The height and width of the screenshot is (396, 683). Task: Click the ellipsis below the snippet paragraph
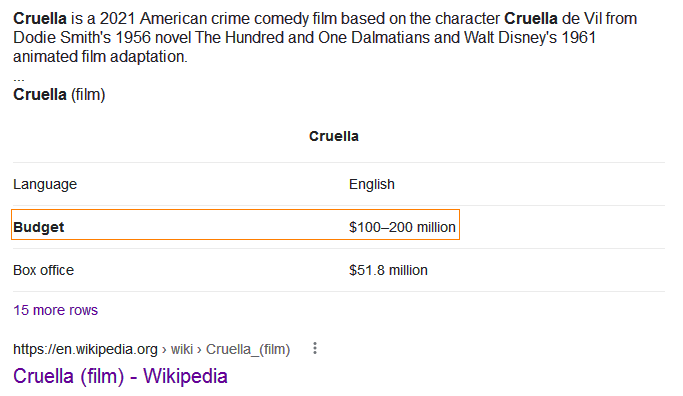click(x=19, y=79)
